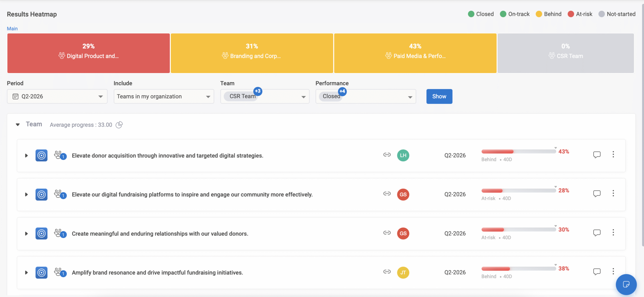Expand the Amplify brand resonance objective
644x297 pixels.
tap(26, 273)
